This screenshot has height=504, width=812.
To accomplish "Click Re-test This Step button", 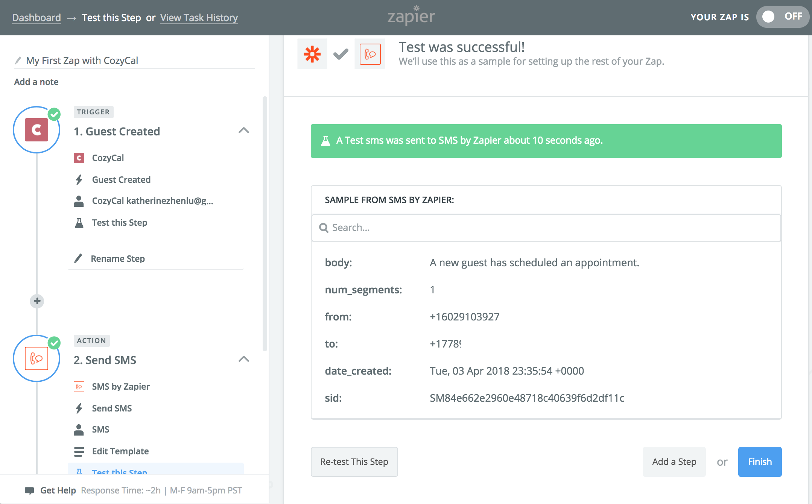I will coord(354,462).
